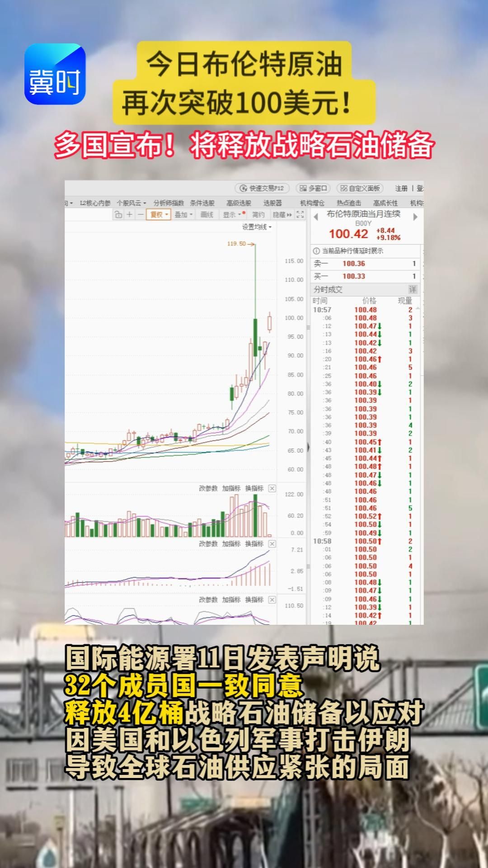Toggle the 画线 drawing tool

(207, 215)
